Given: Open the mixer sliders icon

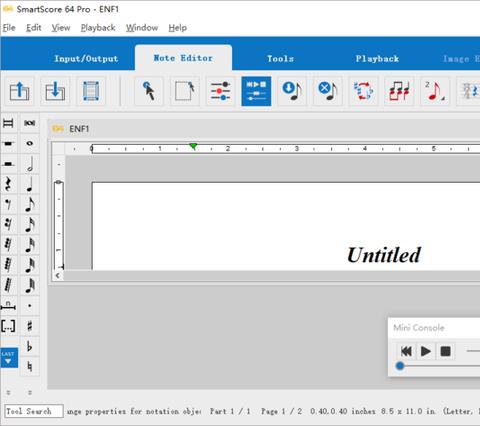Looking at the screenshot, I should (x=220, y=91).
